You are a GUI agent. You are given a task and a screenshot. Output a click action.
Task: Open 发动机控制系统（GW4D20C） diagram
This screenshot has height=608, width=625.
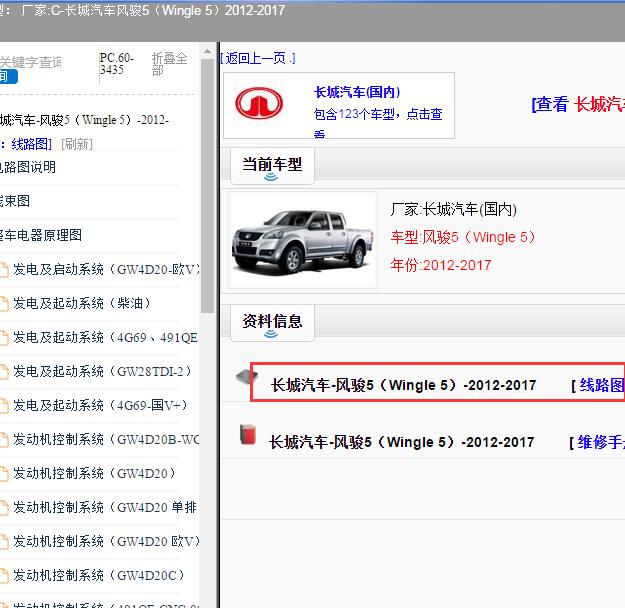(x=99, y=575)
